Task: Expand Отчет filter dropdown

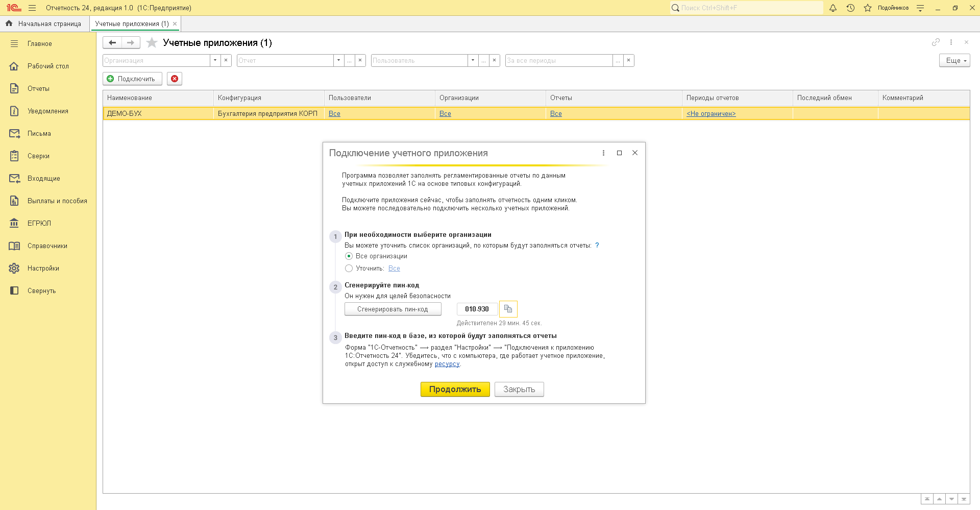Action: tap(338, 60)
